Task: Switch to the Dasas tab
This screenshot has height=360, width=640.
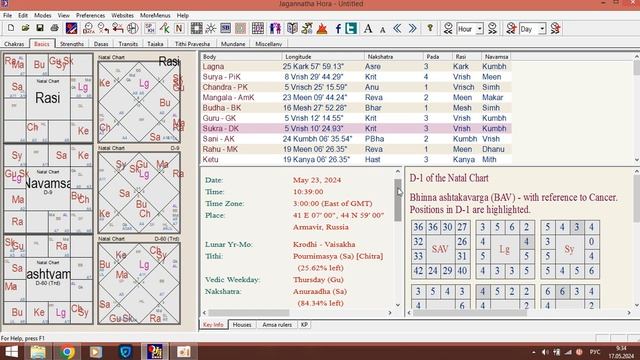Action: (101, 44)
